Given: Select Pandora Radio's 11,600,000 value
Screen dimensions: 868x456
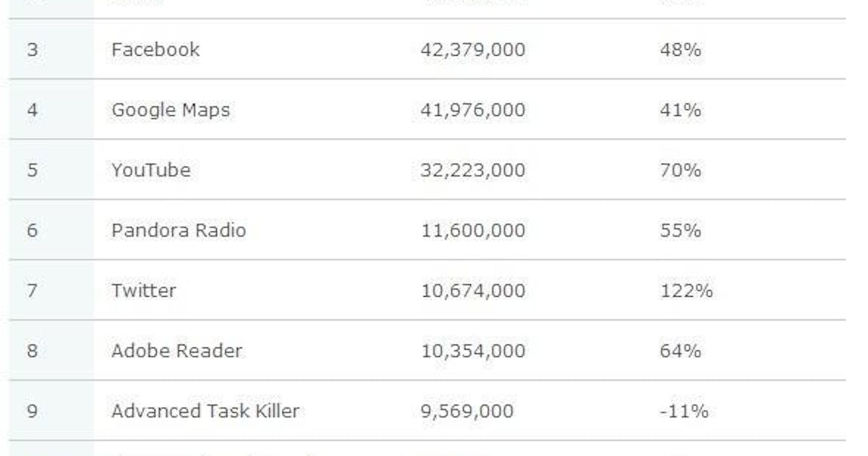Looking at the screenshot, I should pos(474,231).
